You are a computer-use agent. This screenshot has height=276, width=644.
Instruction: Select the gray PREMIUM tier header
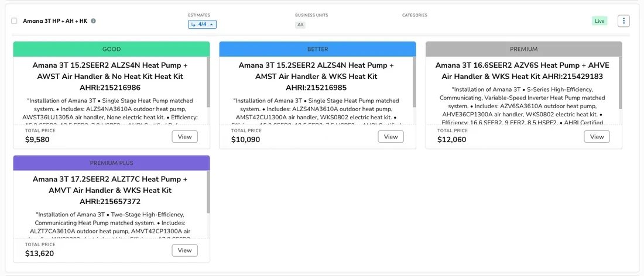(x=523, y=49)
